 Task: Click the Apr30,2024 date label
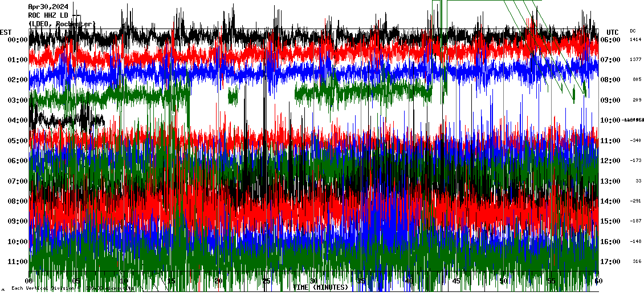click(x=48, y=7)
